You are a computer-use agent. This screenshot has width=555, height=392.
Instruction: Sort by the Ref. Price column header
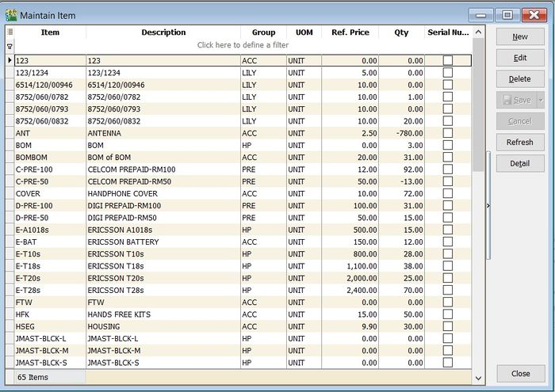click(350, 32)
